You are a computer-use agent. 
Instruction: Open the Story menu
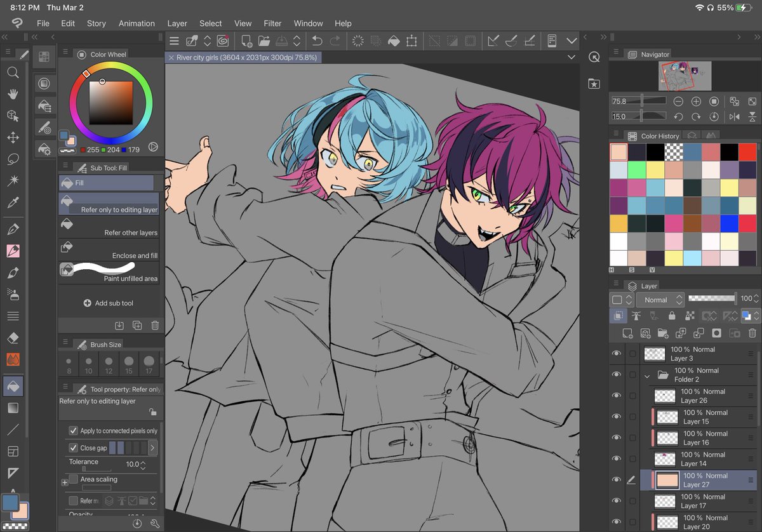pos(97,23)
